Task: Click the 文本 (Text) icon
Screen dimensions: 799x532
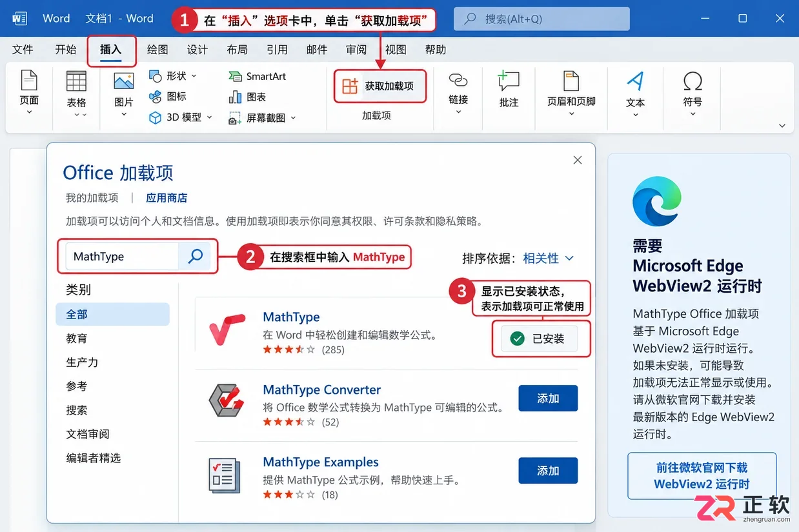Action: (x=635, y=81)
